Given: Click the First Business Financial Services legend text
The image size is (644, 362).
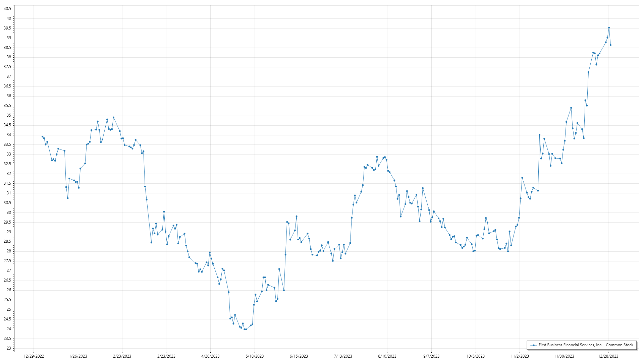Looking at the screenshot, I should (x=586, y=345).
